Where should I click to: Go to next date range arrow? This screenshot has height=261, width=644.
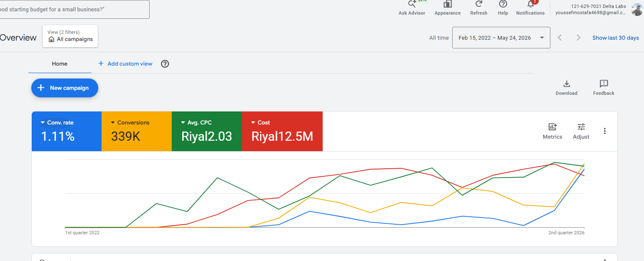pyautogui.click(x=579, y=38)
